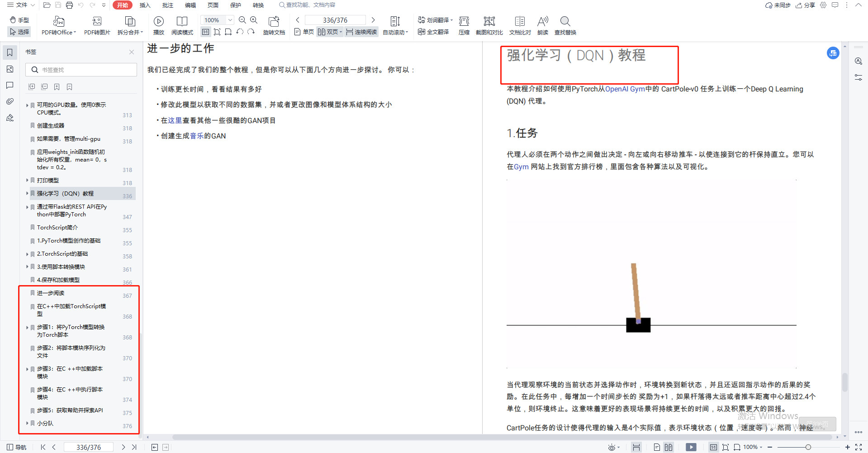Open the 音乐 link

coord(197,136)
